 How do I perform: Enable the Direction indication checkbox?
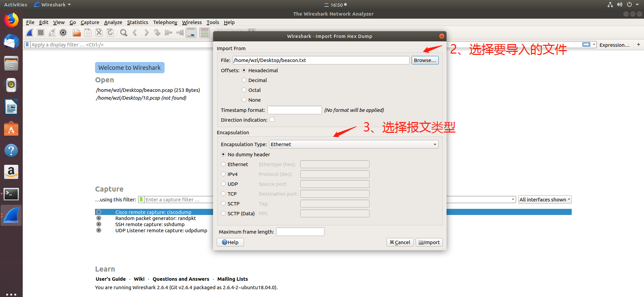(x=272, y=119)
